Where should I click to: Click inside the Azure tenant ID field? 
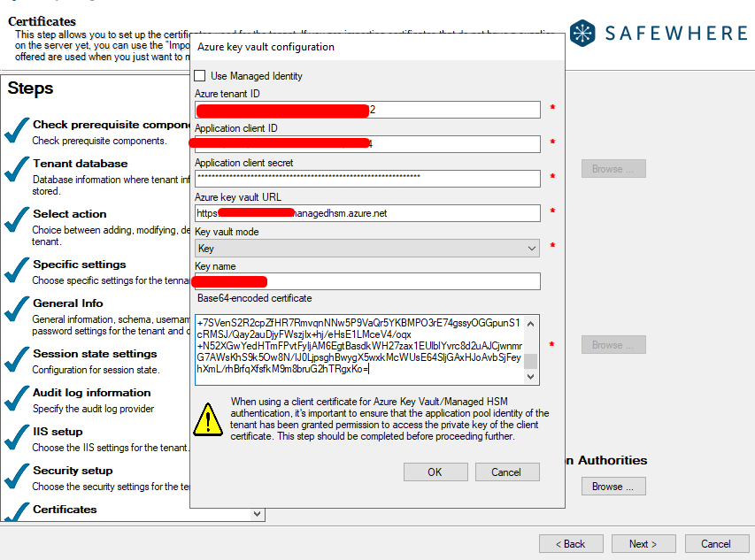[x=366, y=110]
